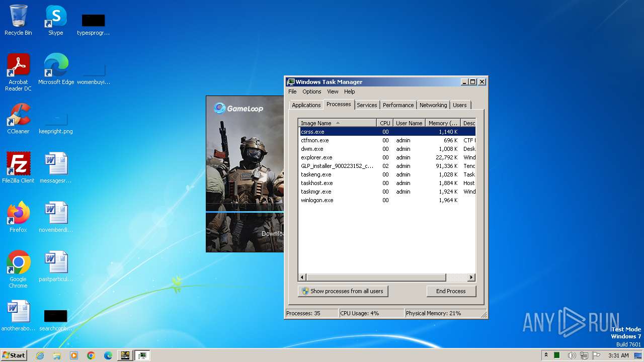
Task: Select Acrobat Reader DC shortcut
Action: pyautogui.click(x=18, y=72)
